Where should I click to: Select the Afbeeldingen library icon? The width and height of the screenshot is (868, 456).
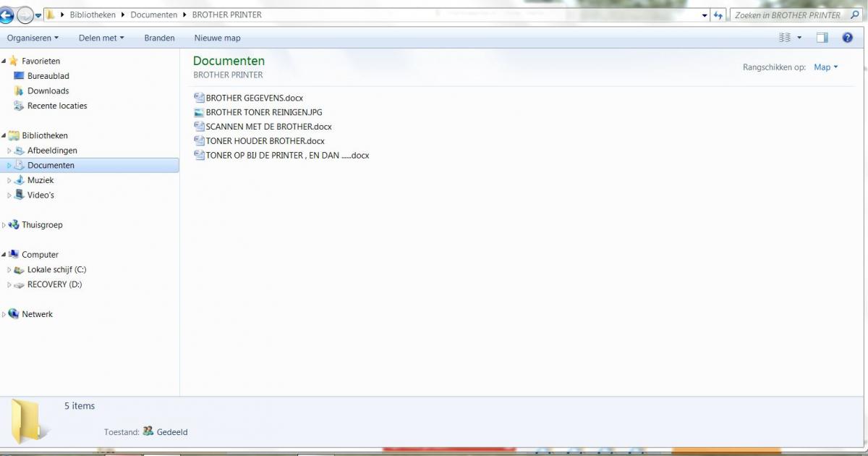tap(20, 151)
